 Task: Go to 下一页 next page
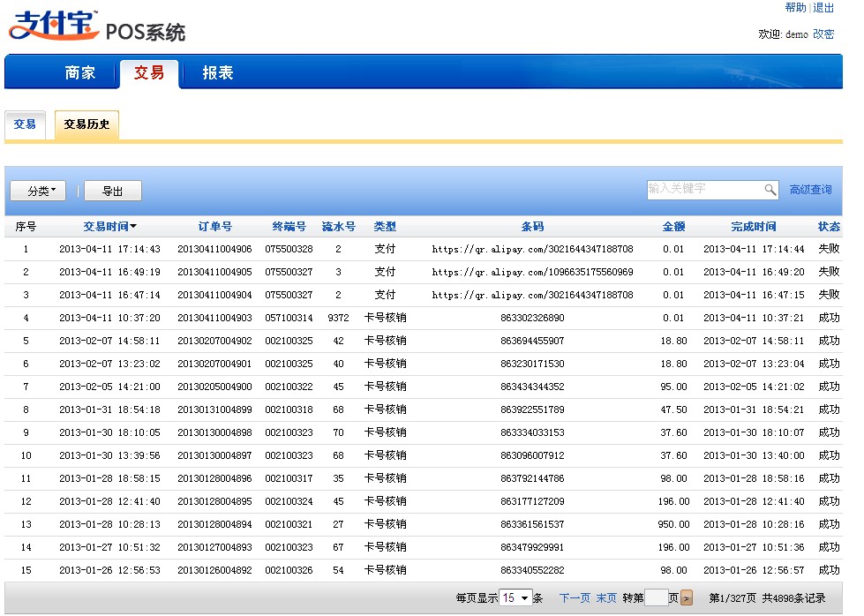point(575,597)
